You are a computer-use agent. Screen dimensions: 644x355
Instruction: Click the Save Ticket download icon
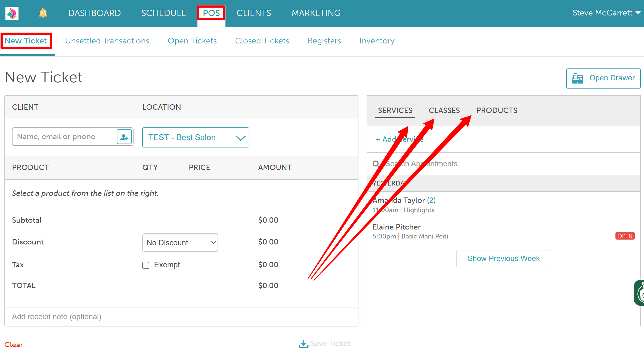[304, 344]
